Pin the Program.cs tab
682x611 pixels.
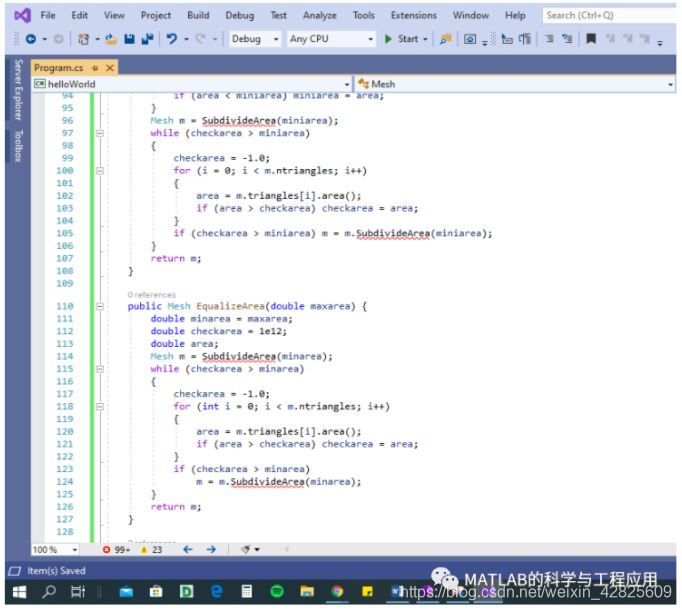pos(95,68)
